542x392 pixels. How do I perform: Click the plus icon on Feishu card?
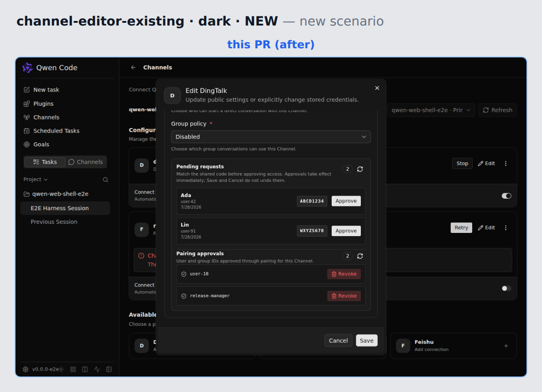506,346
